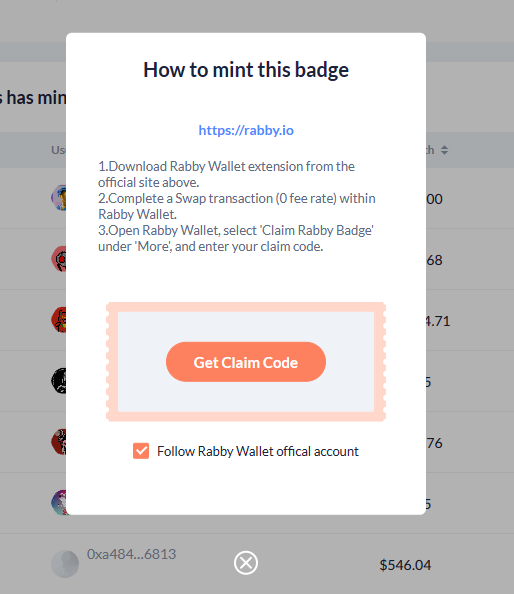
Task: Open the purple and yellow avatar in first row
Action: point(59,198)
